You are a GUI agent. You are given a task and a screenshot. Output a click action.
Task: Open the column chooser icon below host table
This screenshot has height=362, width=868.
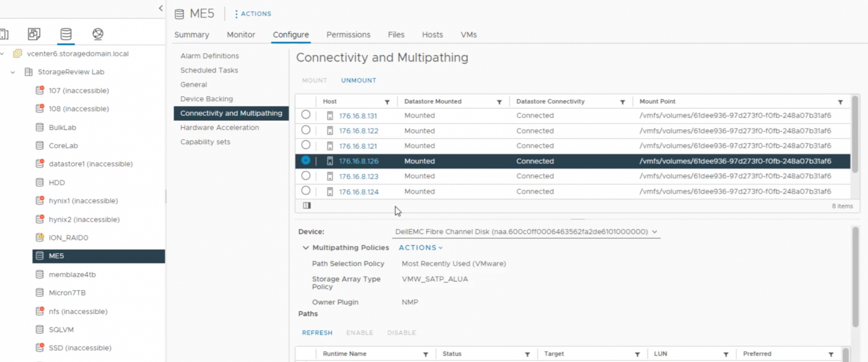click(x=307, y=206)
